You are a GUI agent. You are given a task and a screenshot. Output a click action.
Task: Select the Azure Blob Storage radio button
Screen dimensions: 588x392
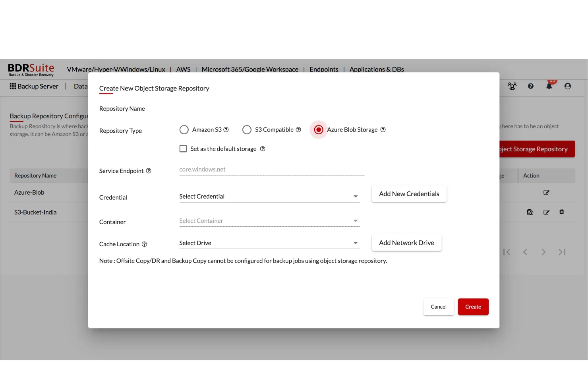[319, 130]
